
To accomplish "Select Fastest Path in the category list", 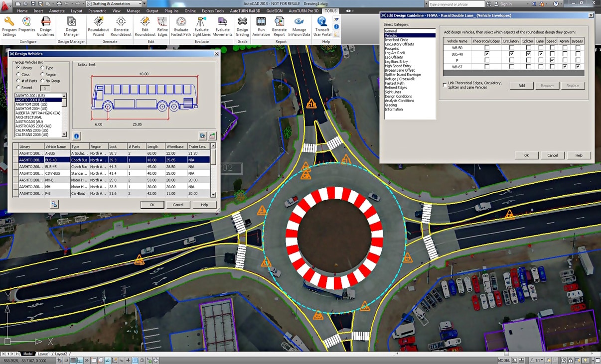I will point(394,83).
